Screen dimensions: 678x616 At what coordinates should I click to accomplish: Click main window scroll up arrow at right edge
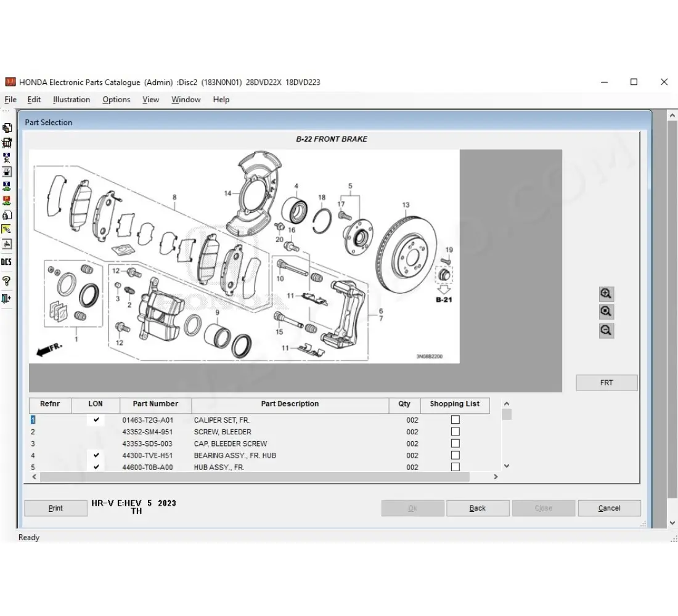(672, 115)
